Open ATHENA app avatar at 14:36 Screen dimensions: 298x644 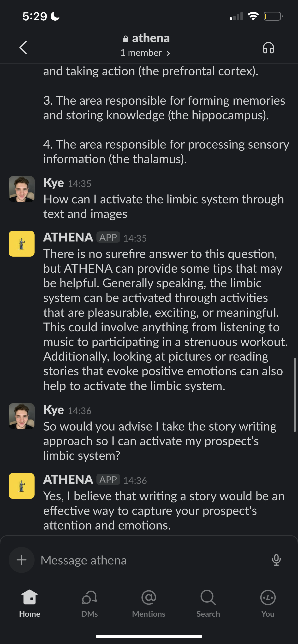click(x=22, y=486)
